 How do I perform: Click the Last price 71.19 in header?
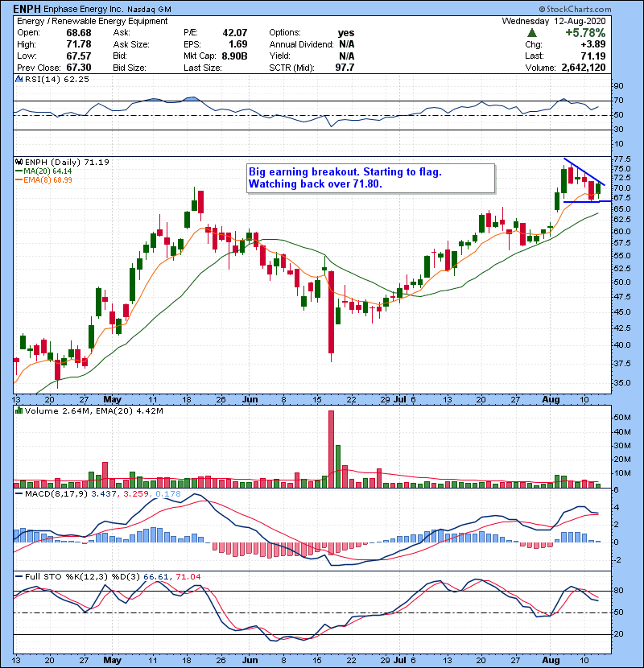(x=592, y=56)
